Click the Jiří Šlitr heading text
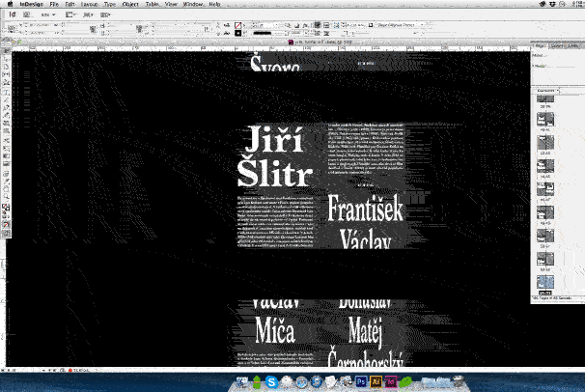Screen dimensions: 585x392 276,155
